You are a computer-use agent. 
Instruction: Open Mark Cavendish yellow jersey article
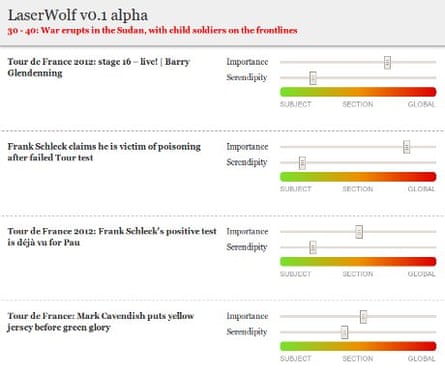point(101,322)
